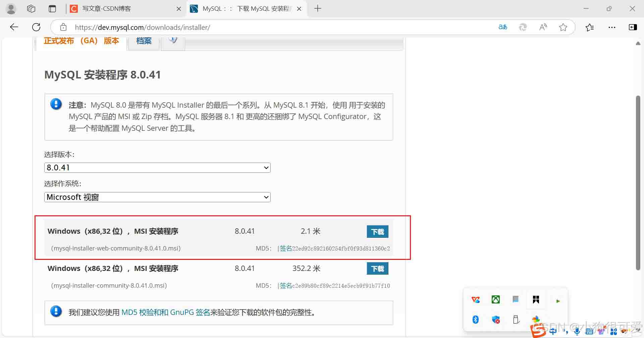
Task: Open the Edge workspaces icon
Action: (31, 9)
